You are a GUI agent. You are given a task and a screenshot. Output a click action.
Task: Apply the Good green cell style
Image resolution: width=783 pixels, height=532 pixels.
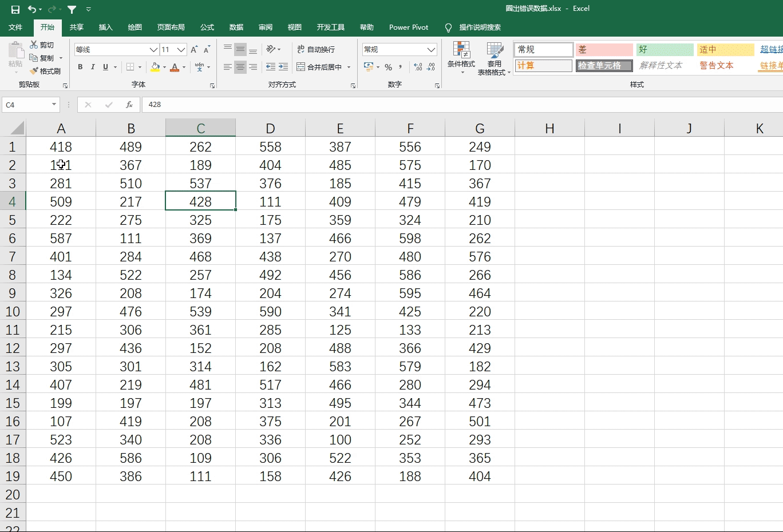(664, 50)
